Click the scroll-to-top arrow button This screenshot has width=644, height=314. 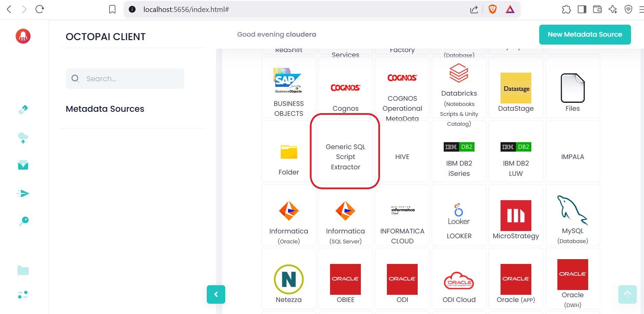[x=627, y=294]
